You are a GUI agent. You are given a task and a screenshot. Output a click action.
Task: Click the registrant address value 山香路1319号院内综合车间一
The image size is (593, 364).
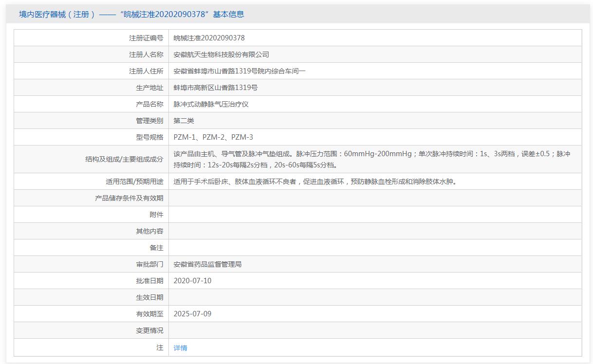tap(240, 71)
